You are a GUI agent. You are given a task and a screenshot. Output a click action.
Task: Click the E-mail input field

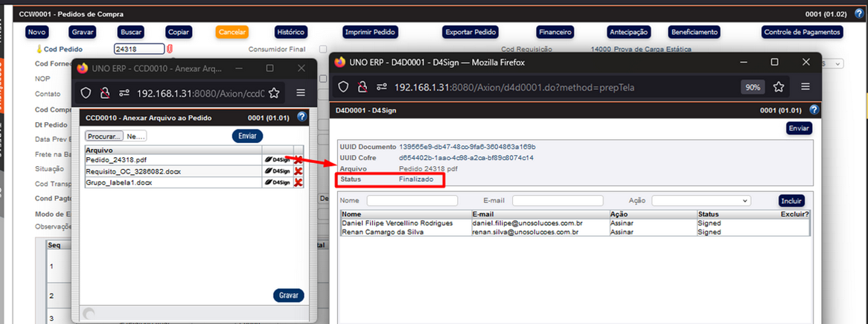coord(557,200)
